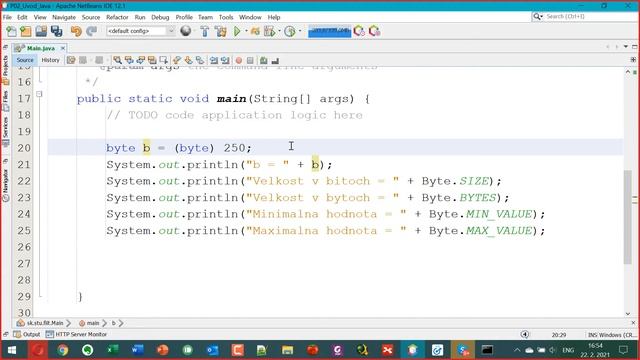Close the Main.java tab
Screen dimensions: 640x360
coord(63,48)
